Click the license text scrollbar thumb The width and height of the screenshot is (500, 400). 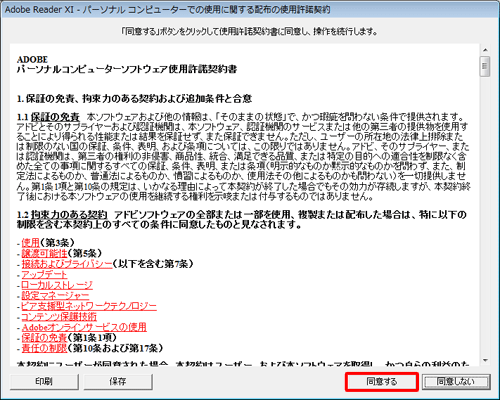(x=485, y=66)
